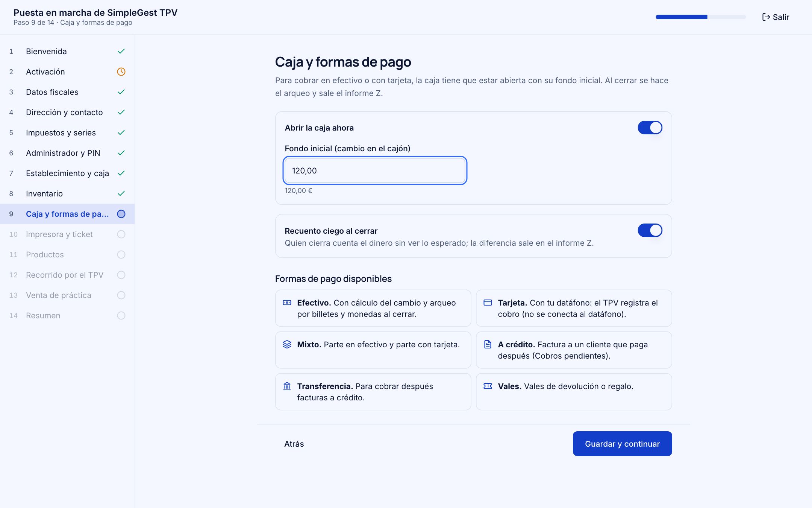Open step 10 Impresora y ticket

pos(67,234)
